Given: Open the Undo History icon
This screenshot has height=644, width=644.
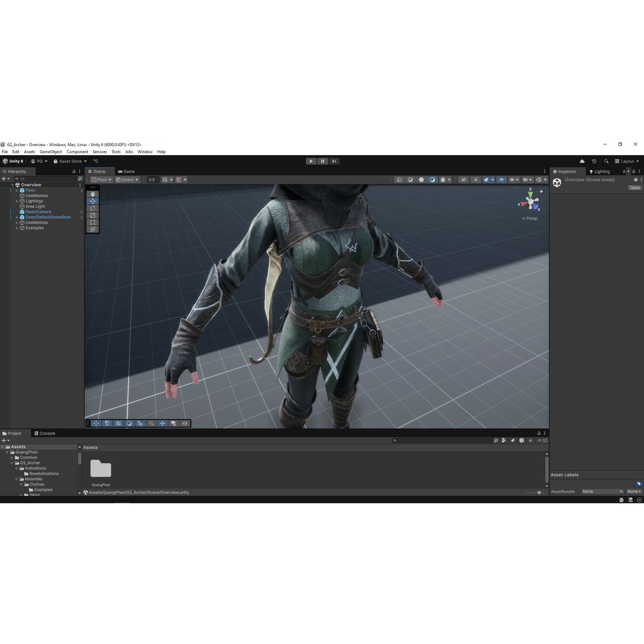Looking at the screenshot, I should (594, 161).
